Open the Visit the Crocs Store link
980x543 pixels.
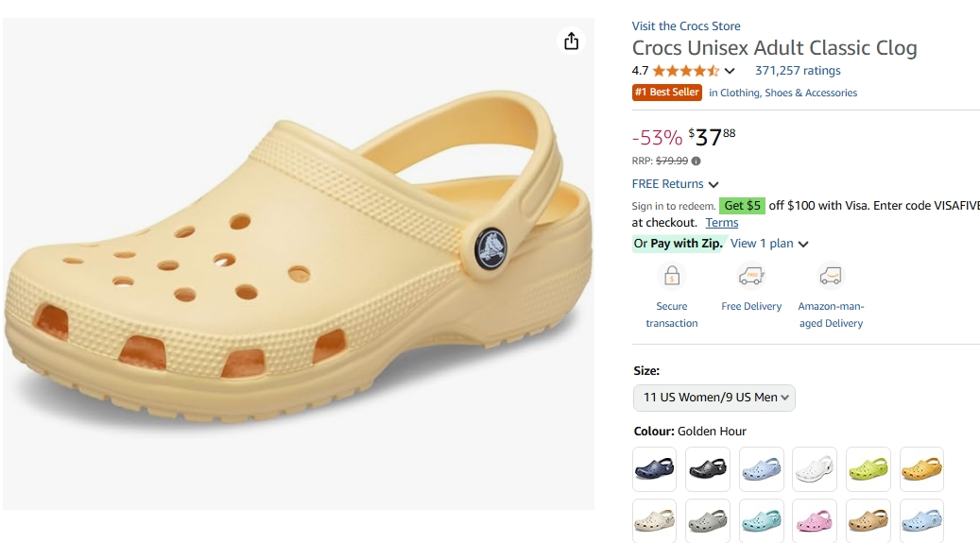[686, 26]
